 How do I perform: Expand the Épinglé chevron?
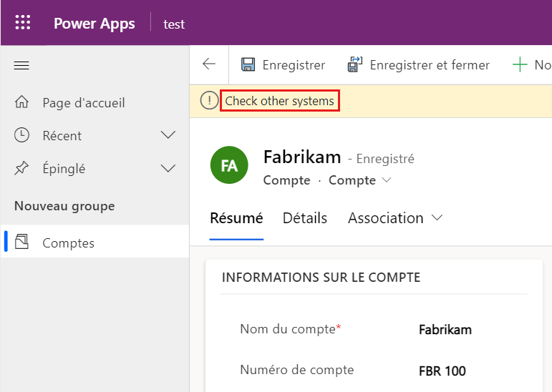[x=168, y=169]
